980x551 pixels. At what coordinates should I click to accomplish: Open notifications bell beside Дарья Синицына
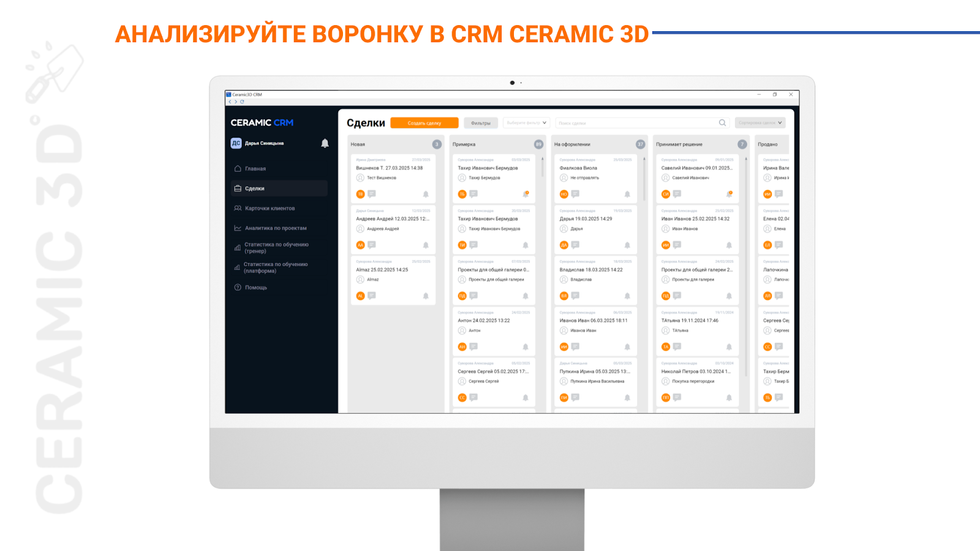tap(325, 143)
